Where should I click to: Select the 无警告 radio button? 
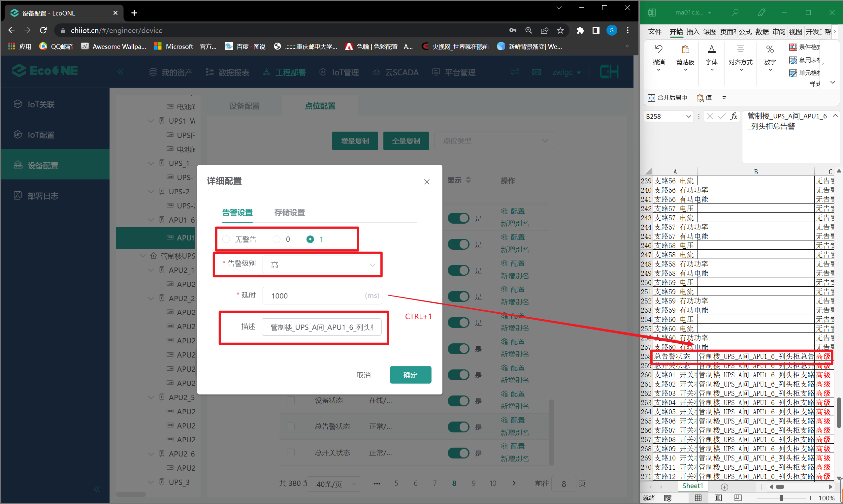(226, 239)
